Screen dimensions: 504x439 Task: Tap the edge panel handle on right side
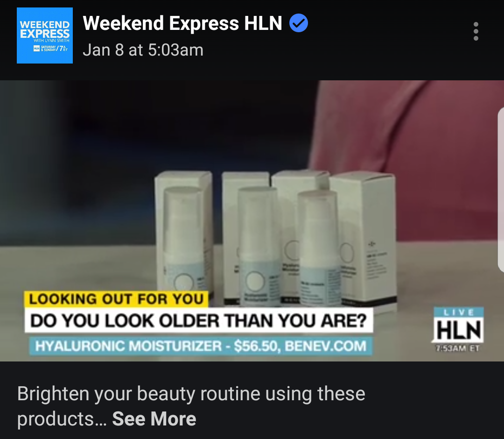[x=501, y=190]
